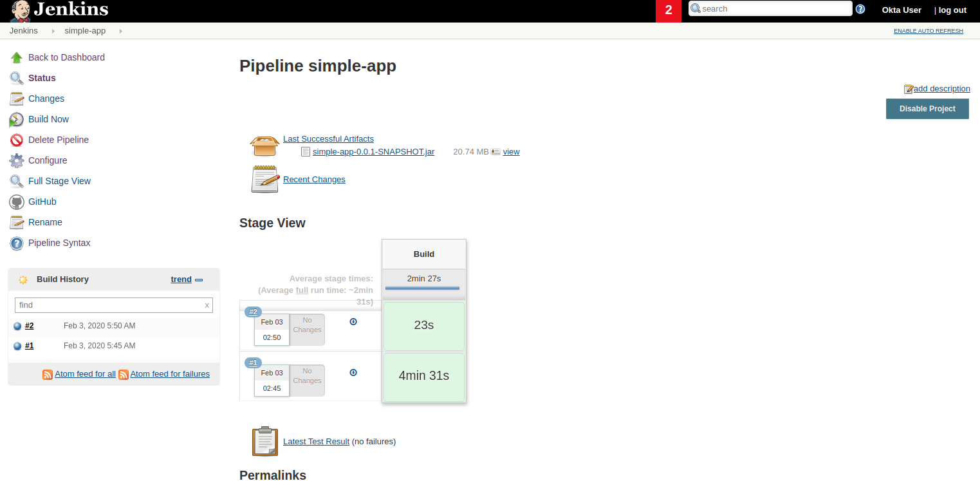Click the Atom feed for all RSS icon
Viewport: 980px width, 481px height.
pyautogui.click(x=48, y=374)
